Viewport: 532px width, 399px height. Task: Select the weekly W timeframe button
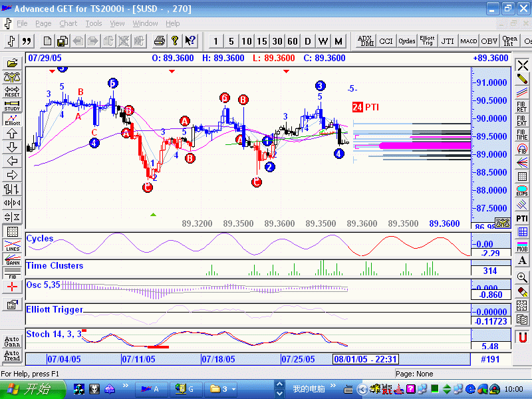click(323, 41)
